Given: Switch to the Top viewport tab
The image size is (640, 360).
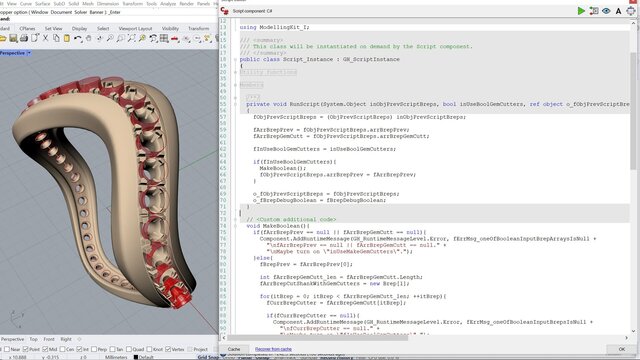Looking at the screenshot, I should click(x=33, y=339).
